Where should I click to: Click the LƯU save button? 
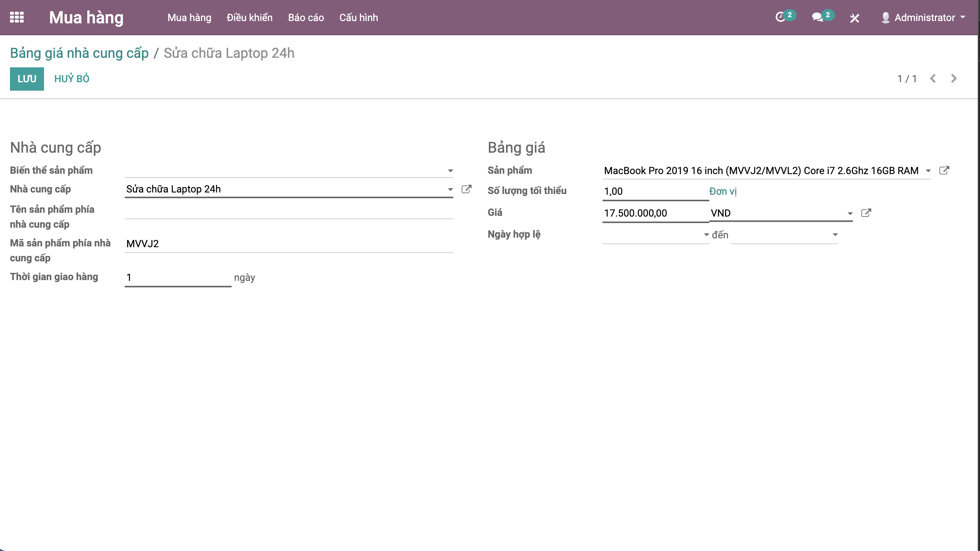coord(27,79)
